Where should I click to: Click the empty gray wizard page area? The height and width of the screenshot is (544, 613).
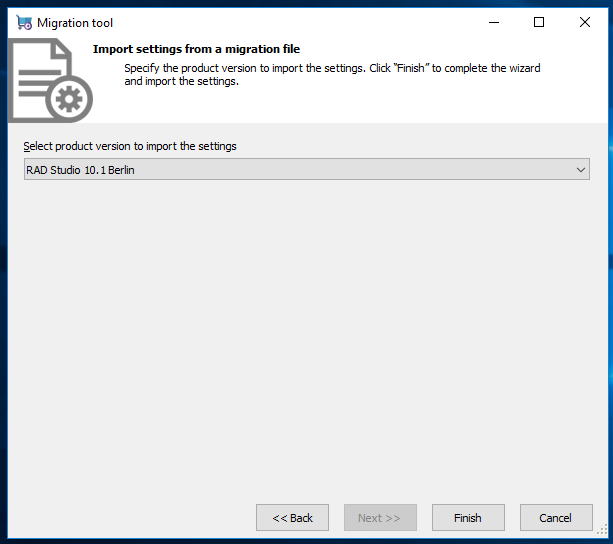(307, 336)
